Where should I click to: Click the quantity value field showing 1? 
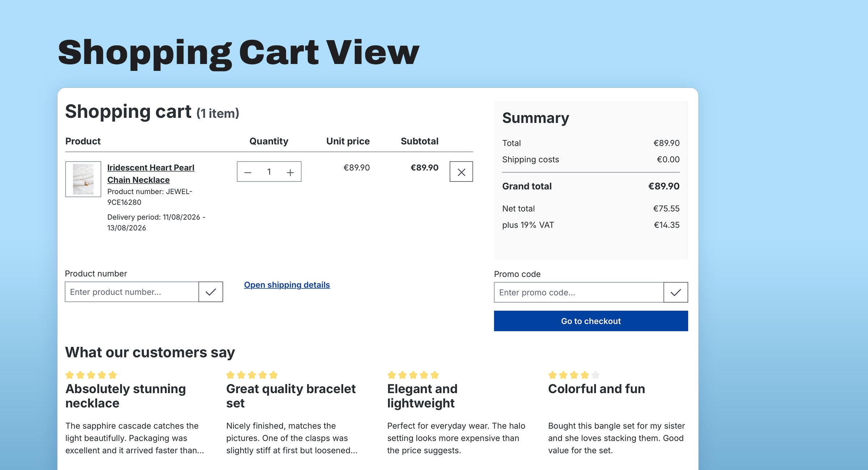pyautogui.click(x=269, y=172)
